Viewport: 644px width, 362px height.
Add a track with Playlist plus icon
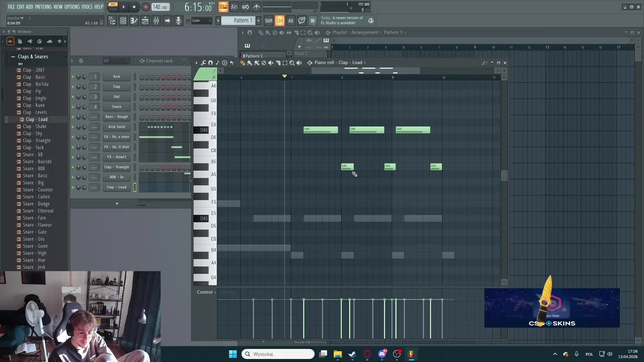pyautogui.click(x=299, y=46)
